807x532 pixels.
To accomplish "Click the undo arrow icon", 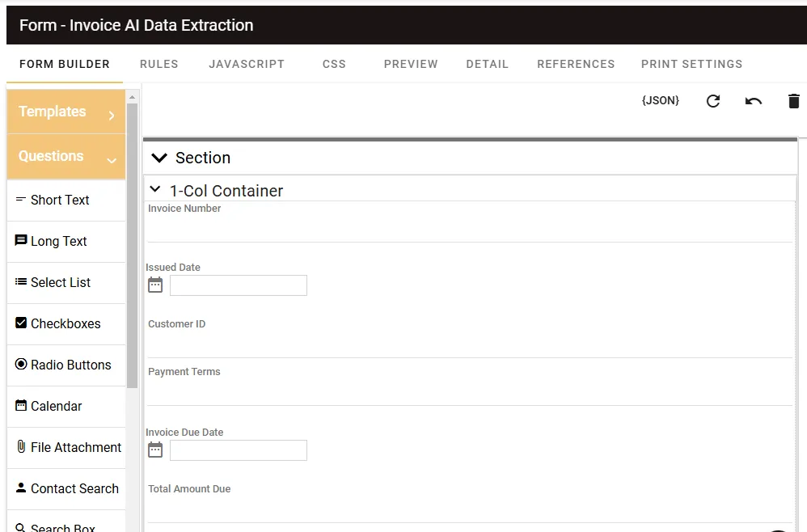I will pyautogui.click(x=753, y=101).
